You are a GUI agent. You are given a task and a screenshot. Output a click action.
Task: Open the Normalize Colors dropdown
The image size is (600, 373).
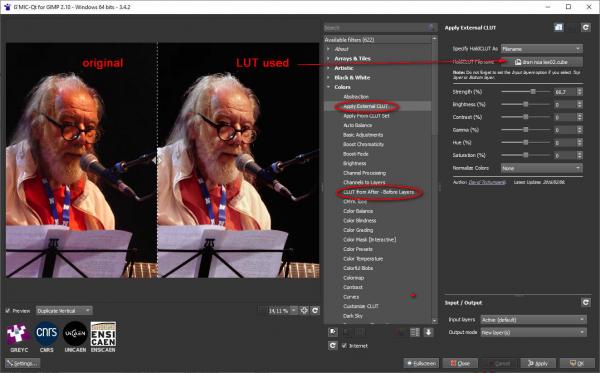541,168
